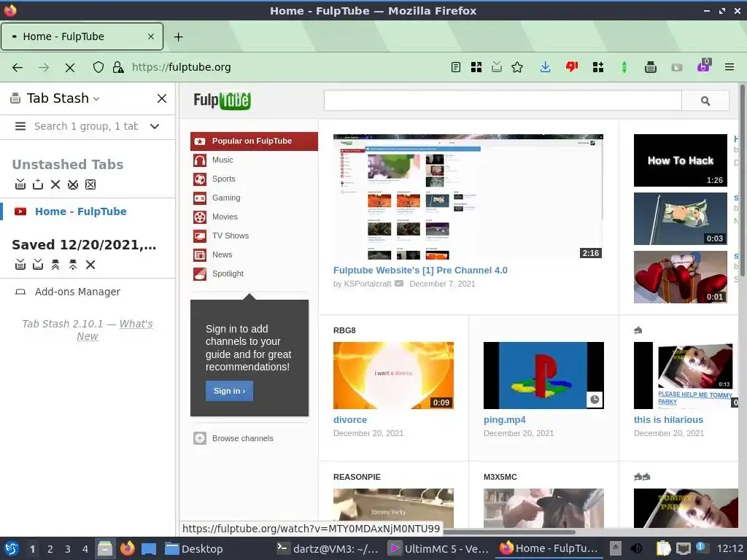This screenshot has height=560, width=747.
Task: Close all unstashed tabs X icon
Action: (55, 184)
